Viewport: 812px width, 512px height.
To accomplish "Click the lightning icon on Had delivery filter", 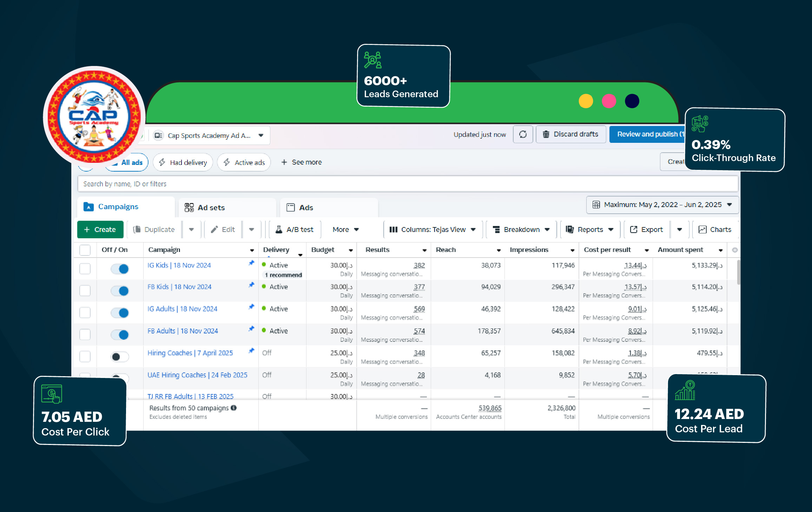I will pos(162,162).
